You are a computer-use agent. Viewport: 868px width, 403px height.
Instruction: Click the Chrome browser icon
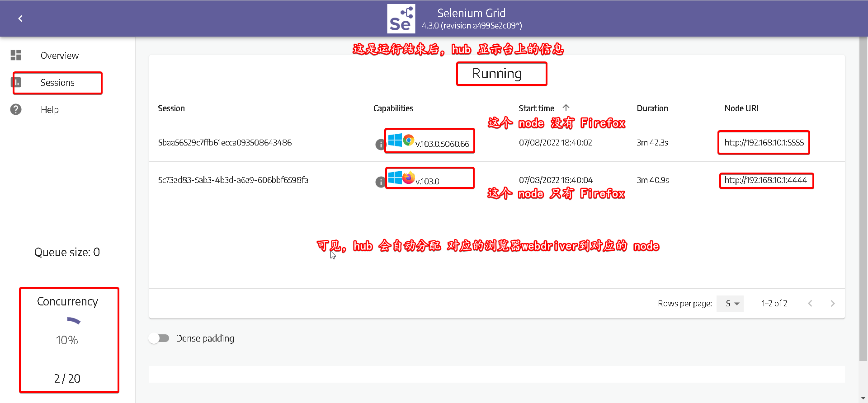[409, 140]
